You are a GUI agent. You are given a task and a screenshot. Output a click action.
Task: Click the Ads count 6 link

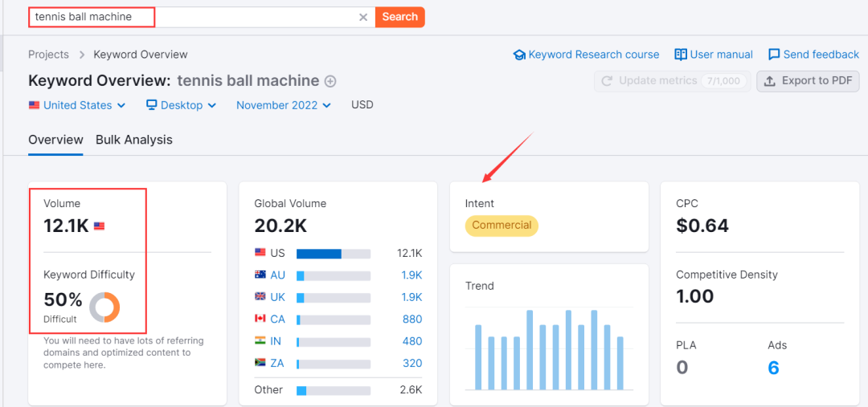coord(773,368)
